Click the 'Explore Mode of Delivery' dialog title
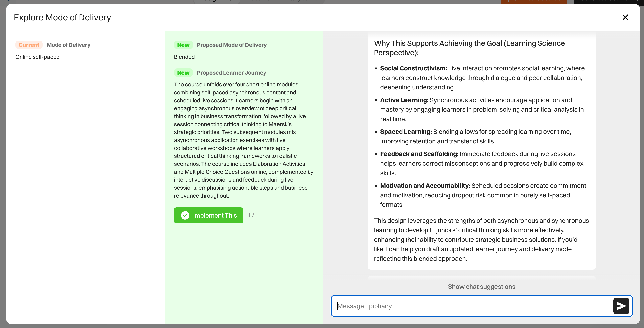644x328 pixels. 62,17
